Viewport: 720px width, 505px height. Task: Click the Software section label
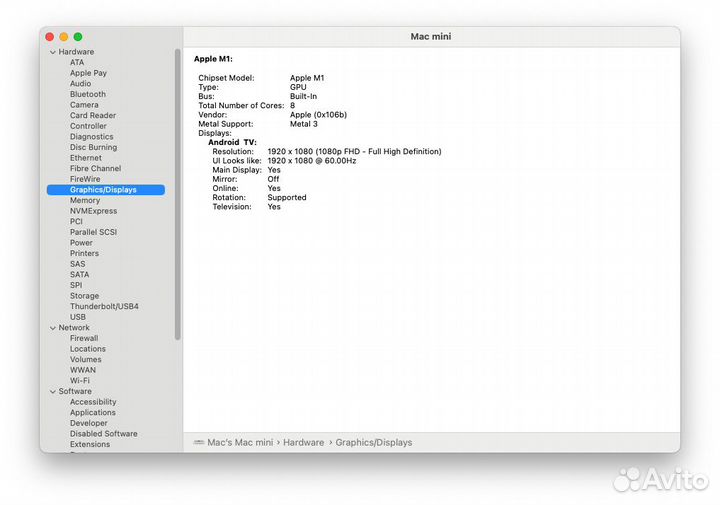pos(75,391)
